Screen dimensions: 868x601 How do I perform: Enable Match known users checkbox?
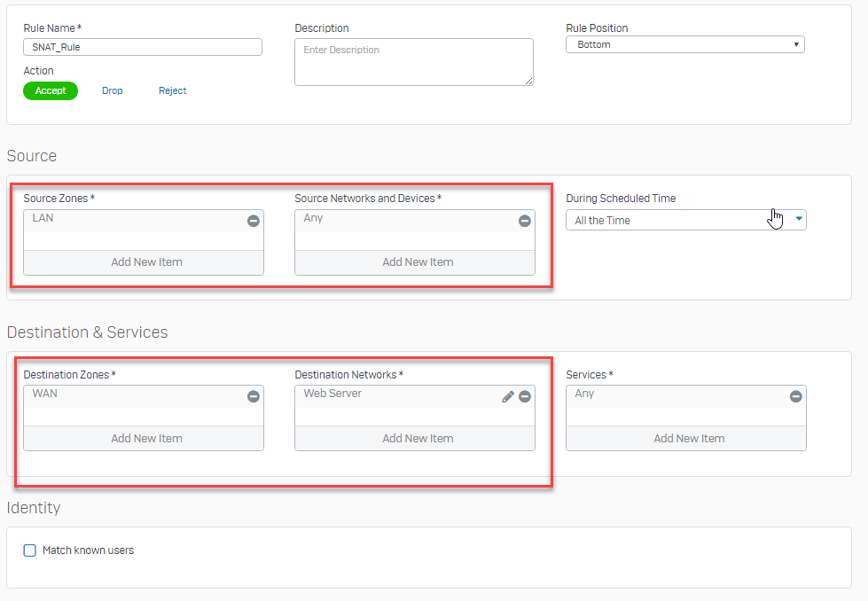(30, 550)
